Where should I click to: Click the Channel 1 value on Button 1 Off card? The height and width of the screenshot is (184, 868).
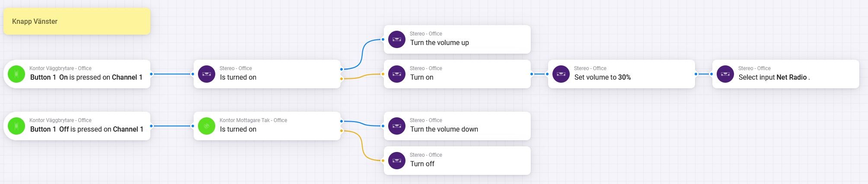tap(128, 129)
